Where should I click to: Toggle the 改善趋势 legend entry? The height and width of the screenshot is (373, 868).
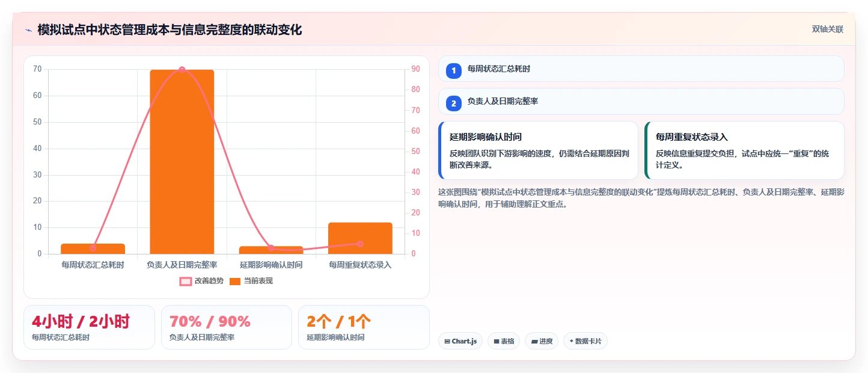(x=201, y=281)
